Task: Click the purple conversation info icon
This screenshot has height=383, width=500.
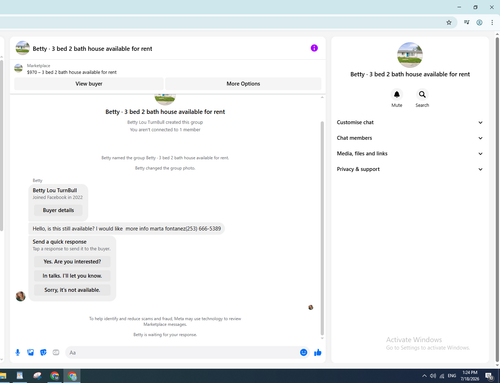Action: pyautogui.click(x=314, y=48)
